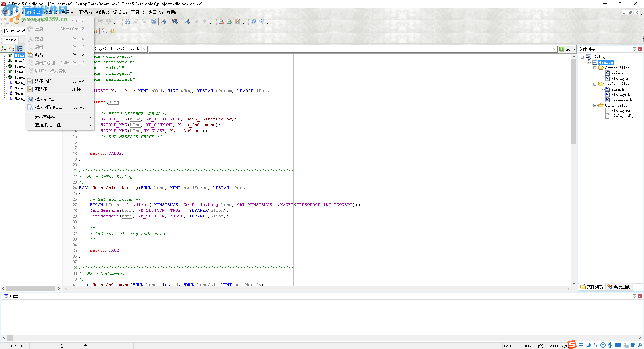Screen dimensions: 644x349
Task: Open the 构建(B) menu
Action: coord(102,12)
